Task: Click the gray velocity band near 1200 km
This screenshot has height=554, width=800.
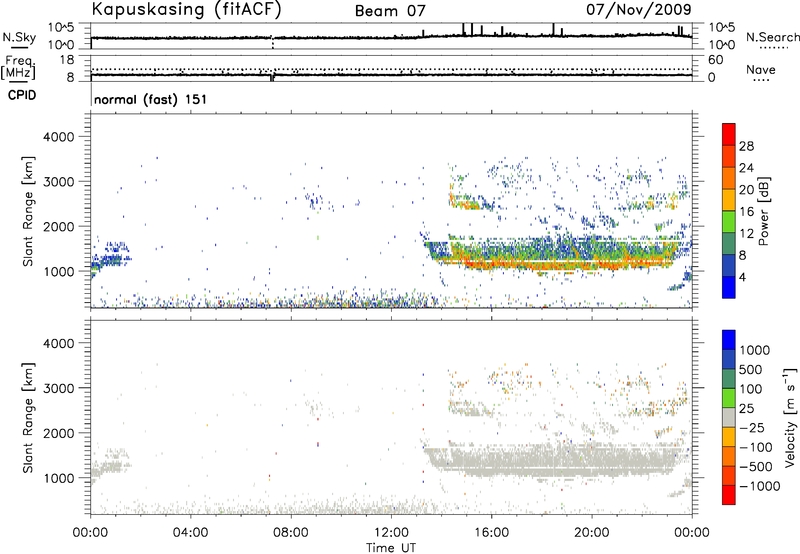Action: pyautogui.click(x=551, y=462)
